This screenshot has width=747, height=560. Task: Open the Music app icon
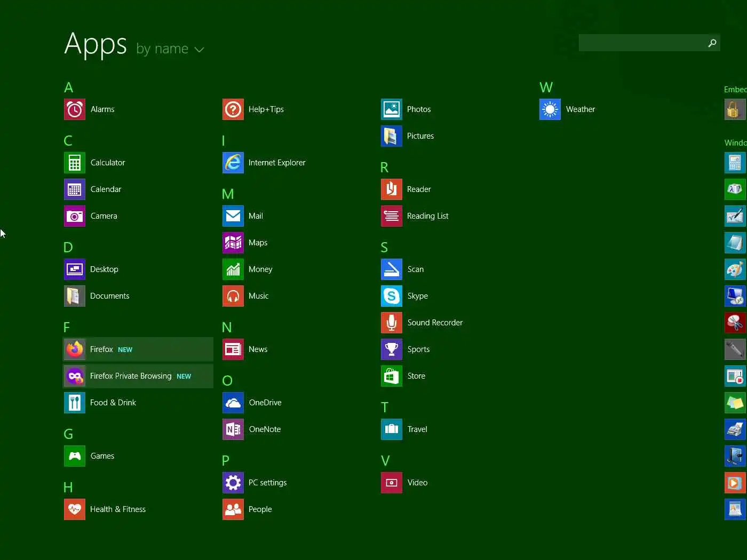[x=233, y=296]
